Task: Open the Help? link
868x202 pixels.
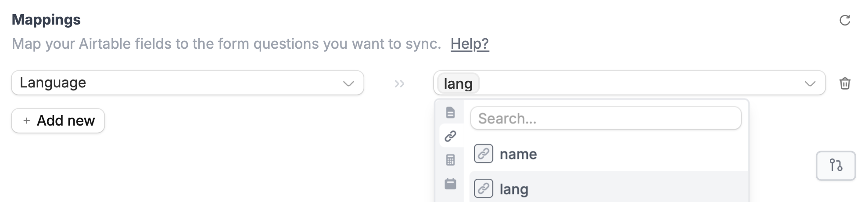Action: pyautogui.click(x=470, y=44)
